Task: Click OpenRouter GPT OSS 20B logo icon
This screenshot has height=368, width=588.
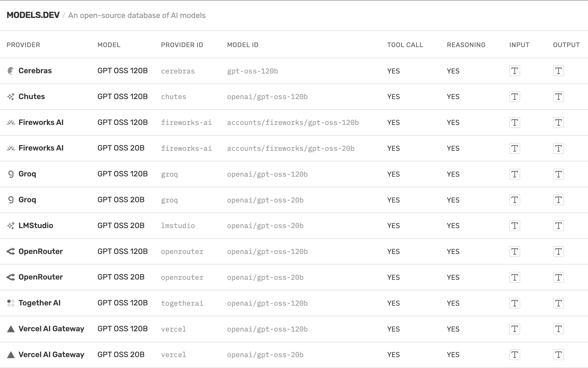Action: [11, 277]
